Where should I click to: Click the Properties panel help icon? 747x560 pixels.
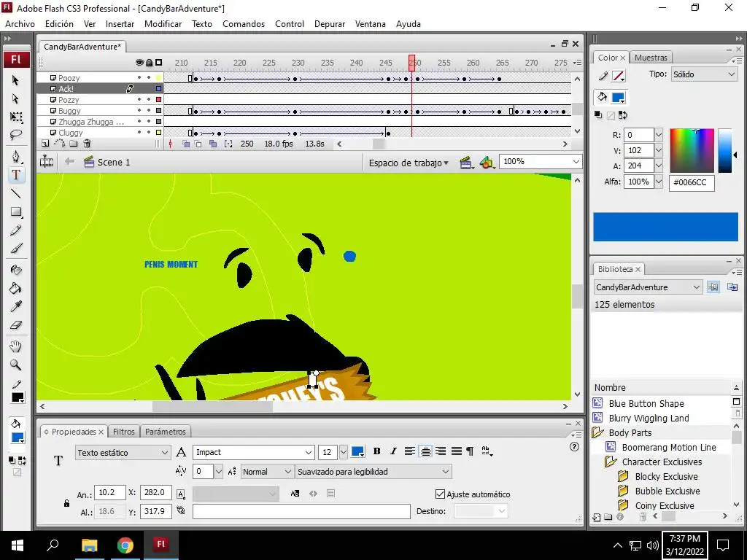point(574,447)
